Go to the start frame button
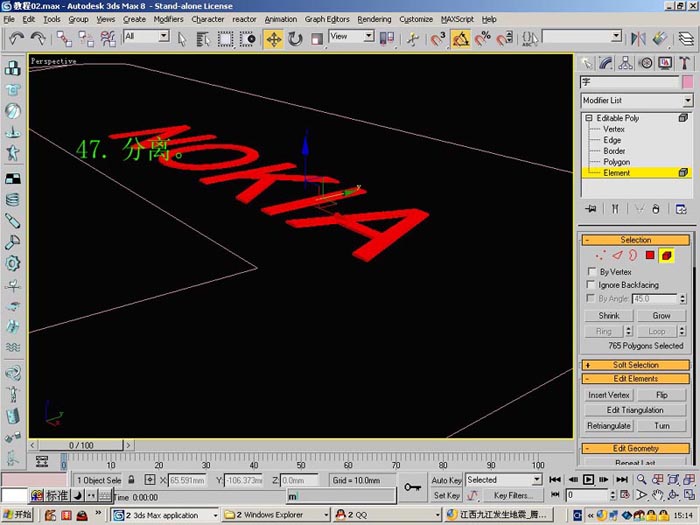 [555, 480]
